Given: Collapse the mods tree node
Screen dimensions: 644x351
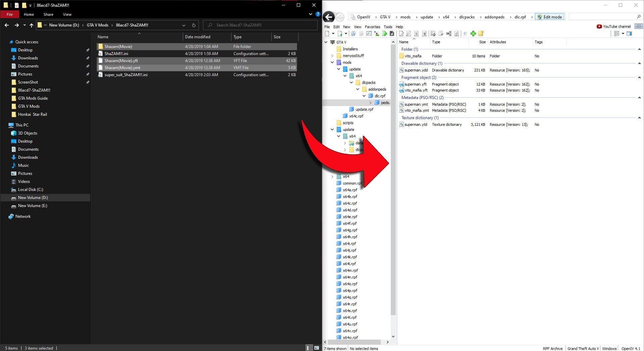Looking at the screenshot, I should [332, 62].
